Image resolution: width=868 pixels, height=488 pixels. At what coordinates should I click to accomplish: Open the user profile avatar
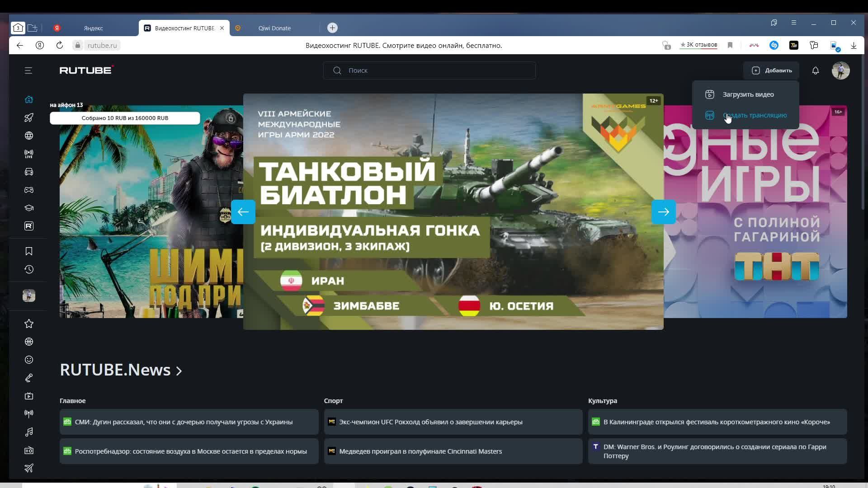click(840, 70)
